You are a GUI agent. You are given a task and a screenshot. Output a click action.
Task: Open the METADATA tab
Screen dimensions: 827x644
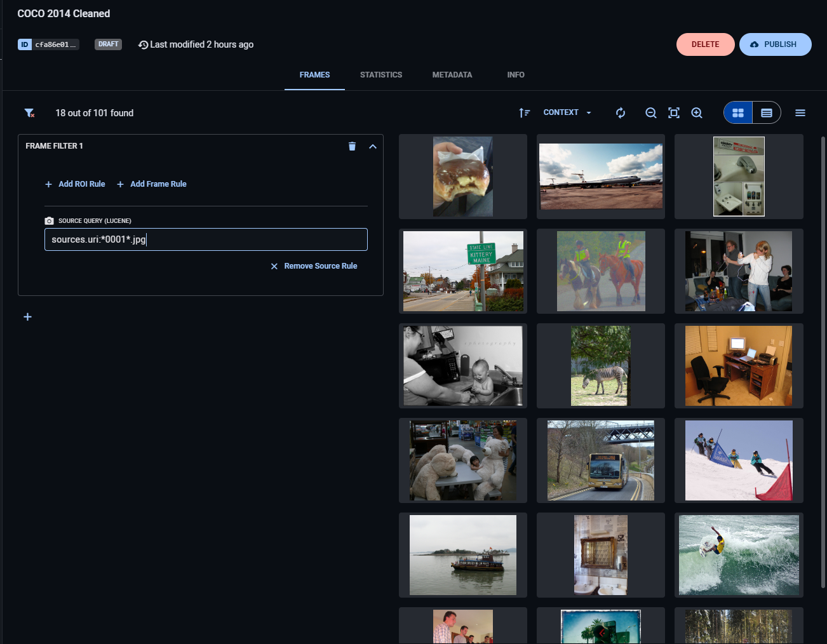(x=452, y=75)
